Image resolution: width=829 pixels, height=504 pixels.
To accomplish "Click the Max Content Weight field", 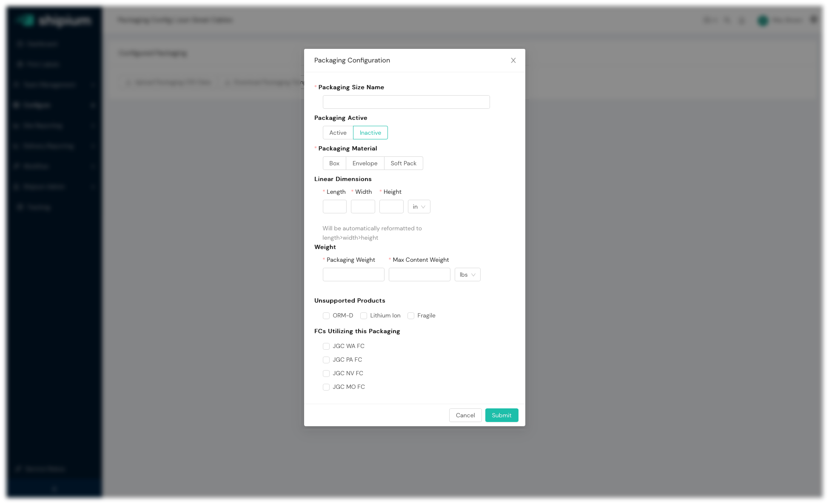I will coord(419,275).
